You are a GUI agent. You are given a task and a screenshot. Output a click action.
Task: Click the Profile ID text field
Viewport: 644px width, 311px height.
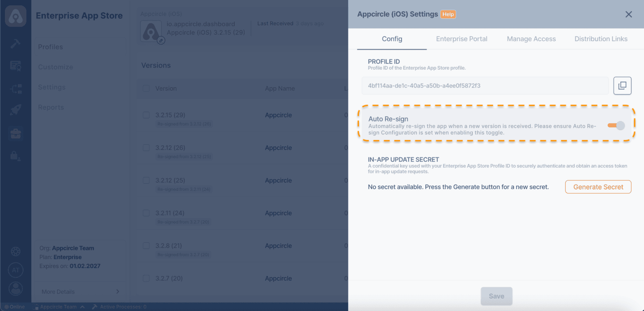click(485, 85)
